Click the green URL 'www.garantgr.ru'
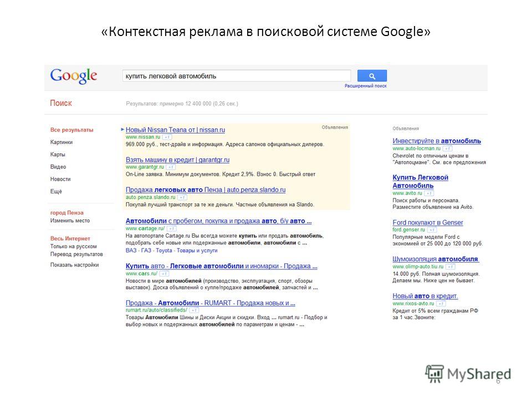532x399 pixels. coord(145,167)
